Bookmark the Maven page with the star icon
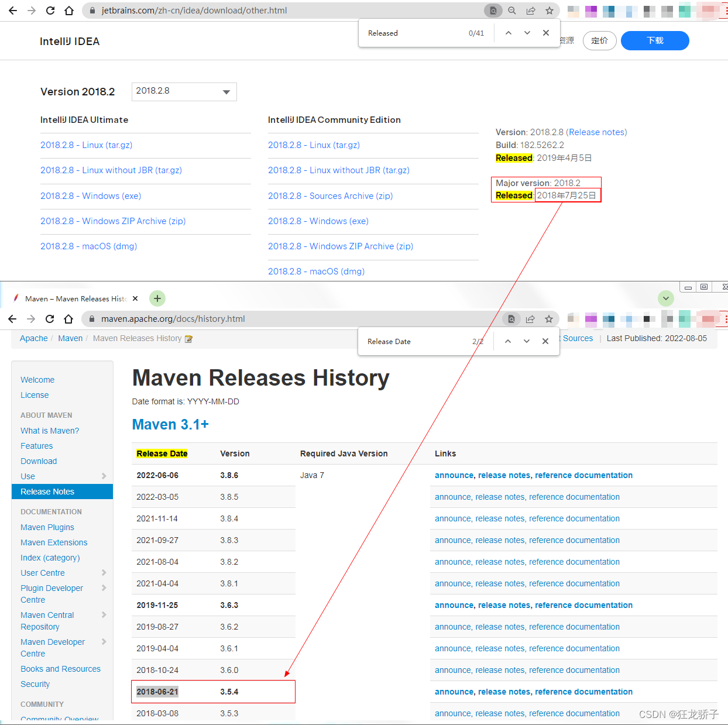The width and height of the screenshot is (728, 725). point(548,319)
